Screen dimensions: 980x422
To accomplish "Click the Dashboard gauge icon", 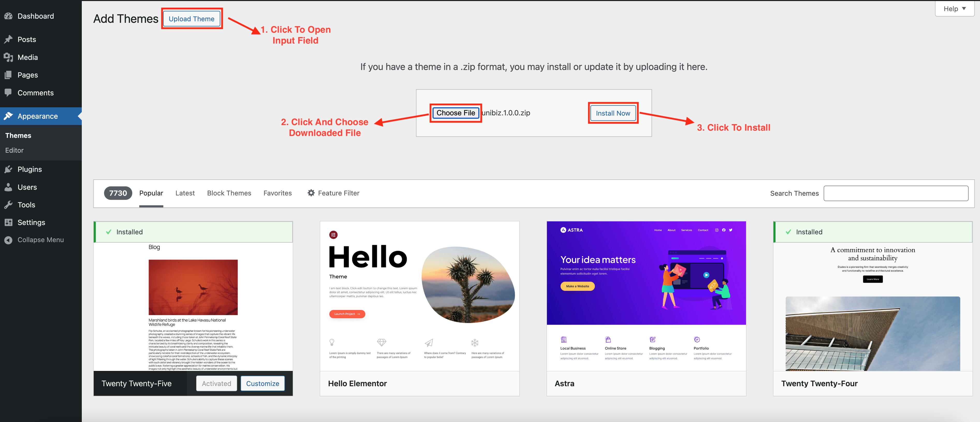I will (x=8, y=16).
